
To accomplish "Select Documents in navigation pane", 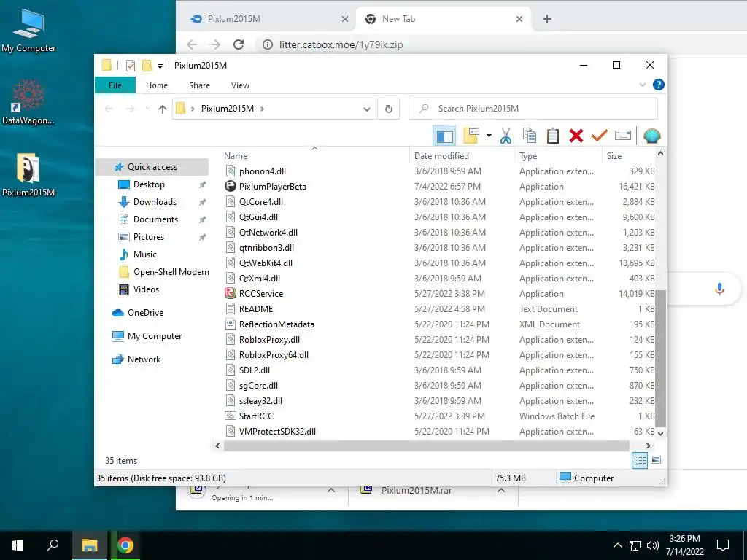I will [x=155, y=219].
